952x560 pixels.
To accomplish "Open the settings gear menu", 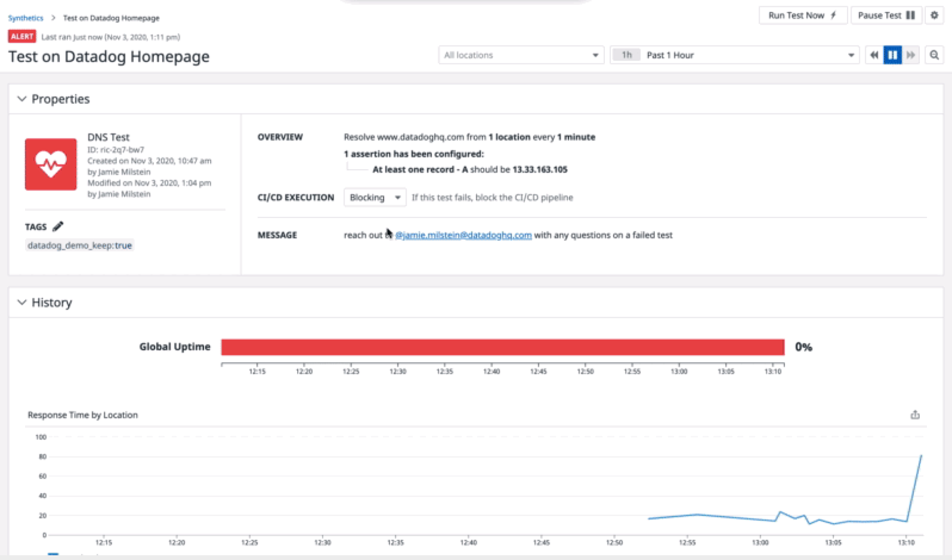I will [x=934, y=15].
